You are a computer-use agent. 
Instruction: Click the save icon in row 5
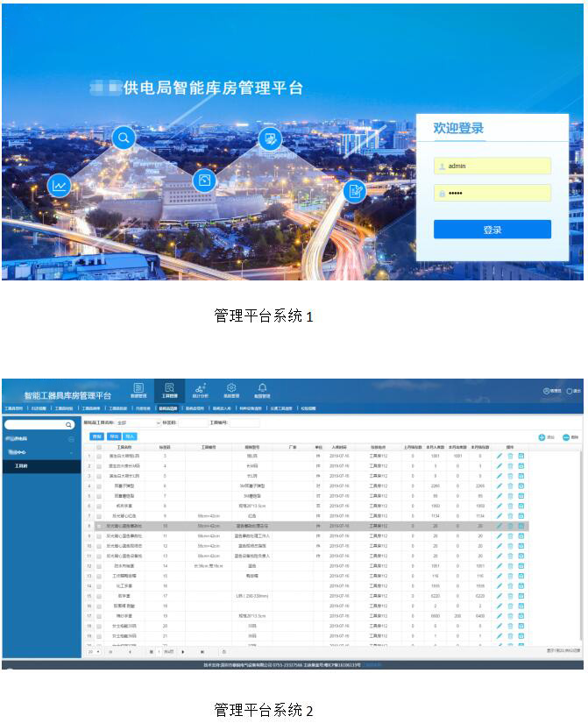pos(521,494)
